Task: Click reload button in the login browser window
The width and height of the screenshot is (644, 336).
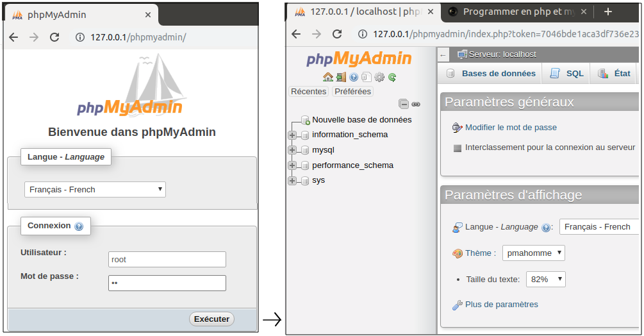Action: [54, 37]
